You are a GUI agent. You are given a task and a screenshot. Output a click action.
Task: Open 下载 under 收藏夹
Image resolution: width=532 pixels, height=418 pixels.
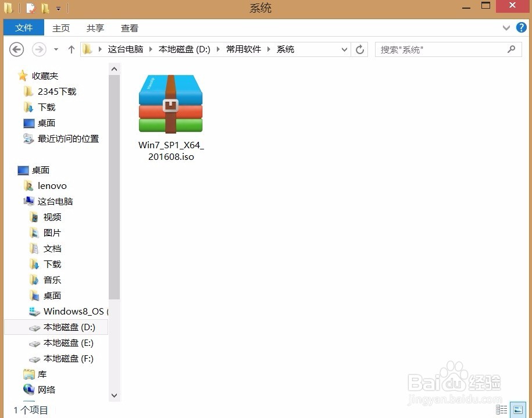pyautogui.click(x=47, y=107)
